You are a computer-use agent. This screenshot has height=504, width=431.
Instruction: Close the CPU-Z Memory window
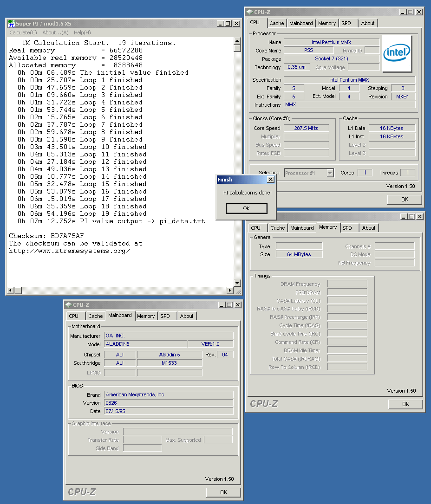coord(420,217)
